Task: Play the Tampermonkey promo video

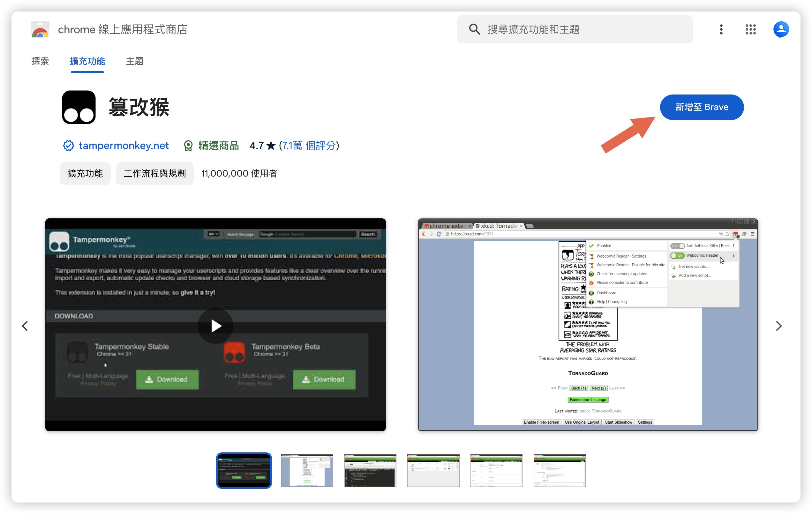Action: point(215,326)
